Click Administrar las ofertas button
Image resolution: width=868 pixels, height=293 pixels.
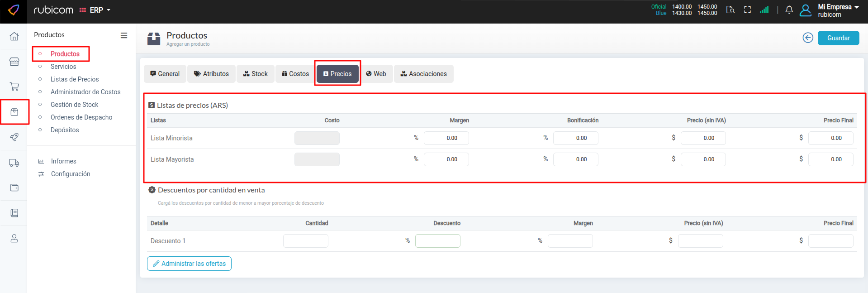[189, 264]
